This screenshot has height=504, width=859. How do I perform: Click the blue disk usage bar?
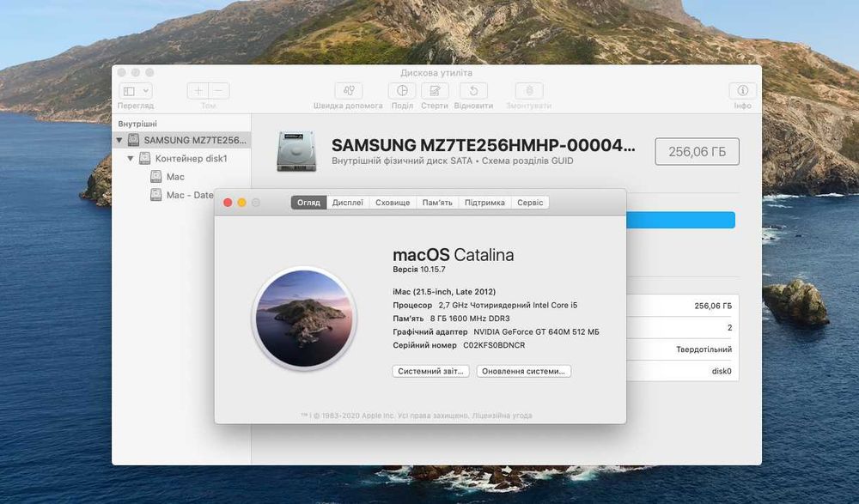680,220
